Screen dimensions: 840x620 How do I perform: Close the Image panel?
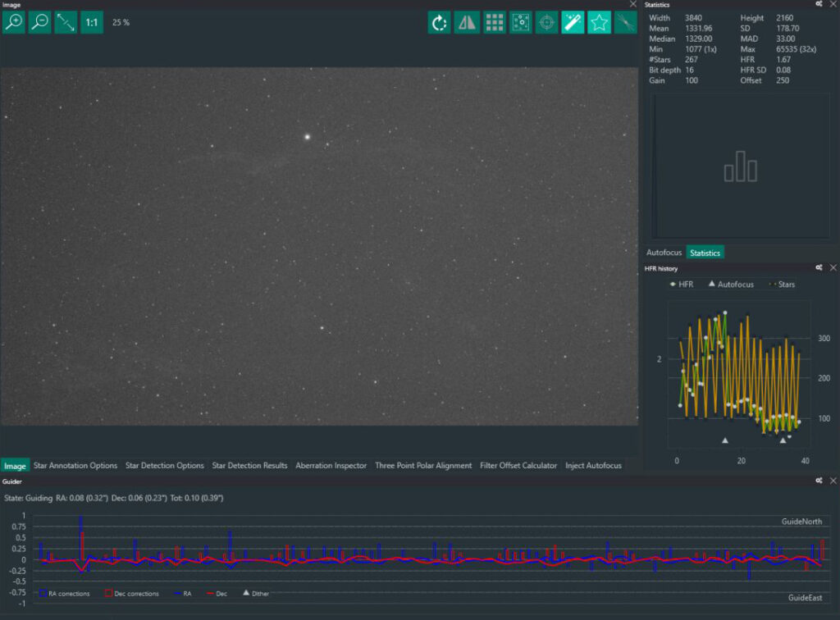click(x=633, y=4)
